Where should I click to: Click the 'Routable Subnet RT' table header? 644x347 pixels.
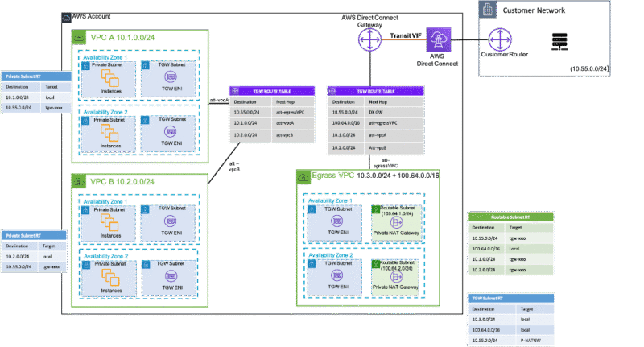tap(510, 217)
